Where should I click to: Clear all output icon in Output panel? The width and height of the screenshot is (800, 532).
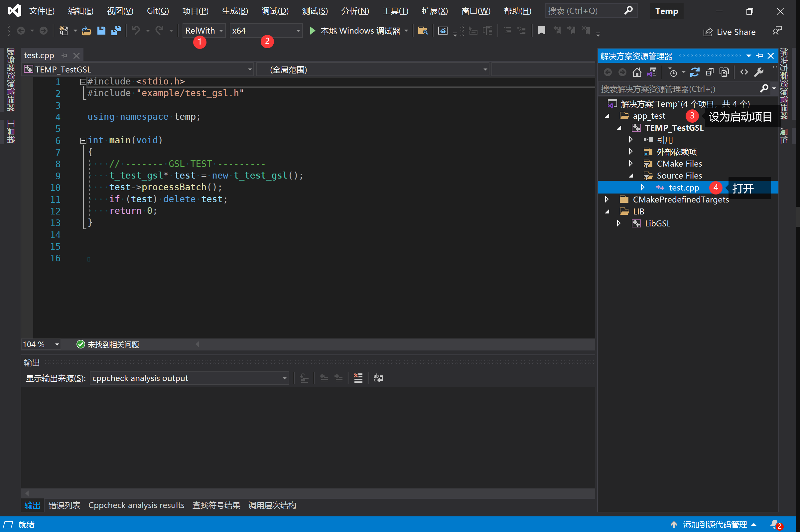[x=358, y=378]
